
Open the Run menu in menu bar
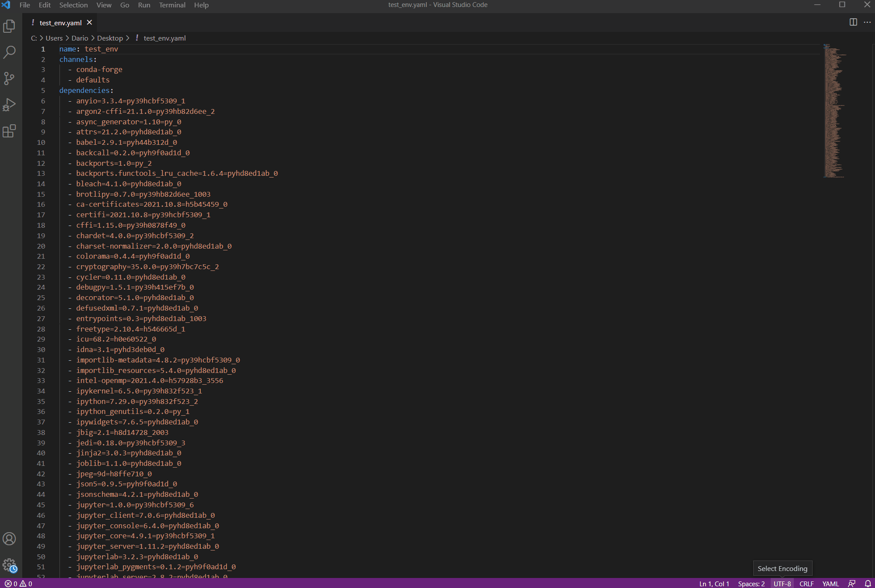coord(144,5)
